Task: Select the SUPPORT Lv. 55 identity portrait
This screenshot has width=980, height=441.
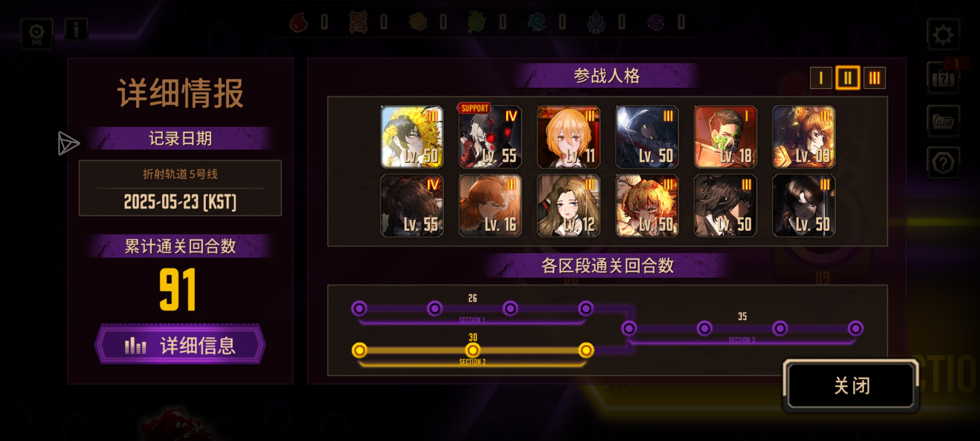Action: pos(490,137)
